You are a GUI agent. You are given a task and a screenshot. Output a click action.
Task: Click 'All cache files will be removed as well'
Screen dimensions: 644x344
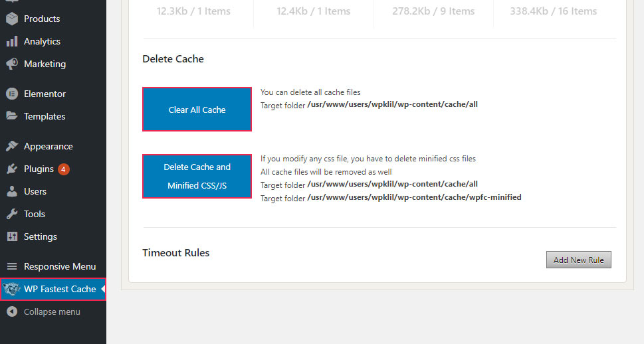326,172
